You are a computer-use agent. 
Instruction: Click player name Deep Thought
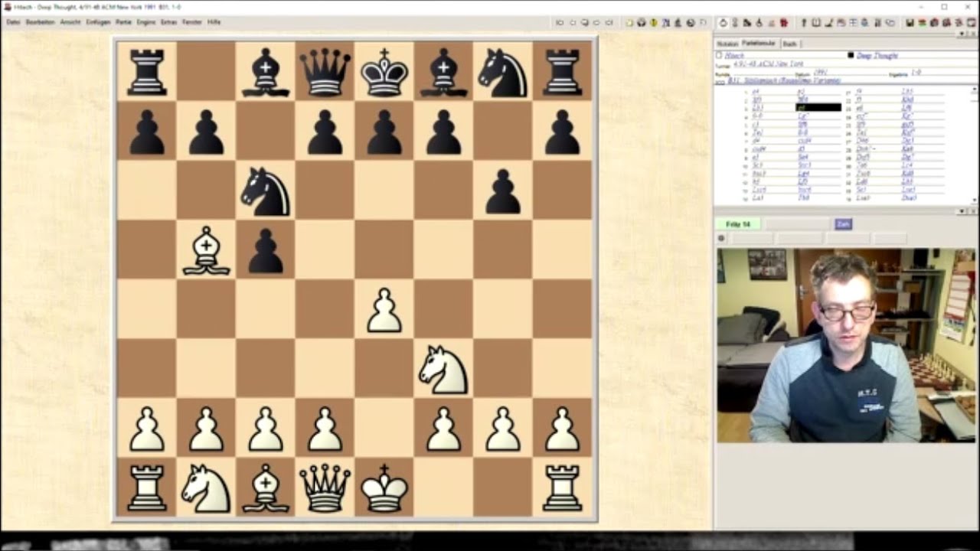(877, 56)
